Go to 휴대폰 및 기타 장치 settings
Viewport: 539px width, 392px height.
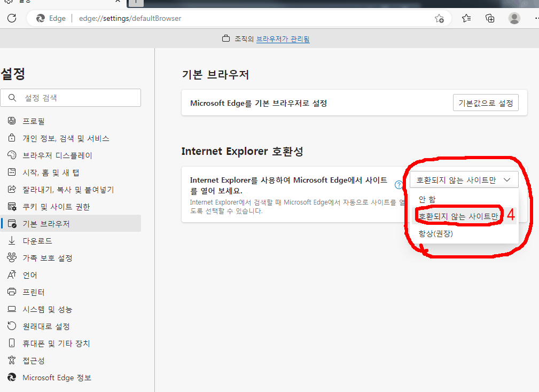click(x=71, y=343)
